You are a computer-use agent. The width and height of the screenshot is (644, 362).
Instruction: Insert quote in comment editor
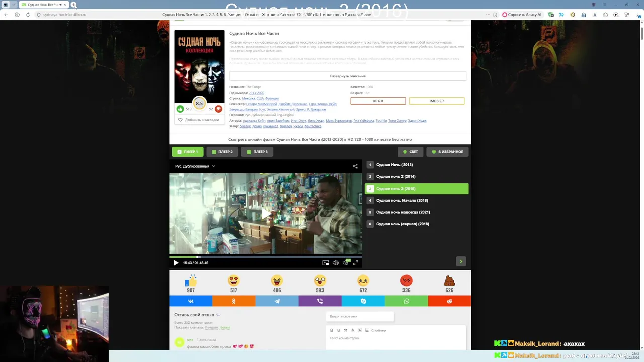[345, 330]
